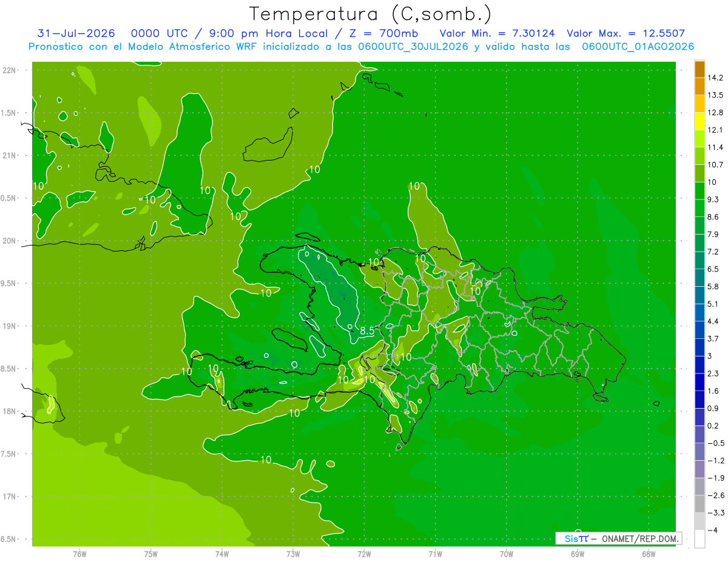Click the legend value '12.8'
Screen dimensions: 728x562
coord(715,112)
